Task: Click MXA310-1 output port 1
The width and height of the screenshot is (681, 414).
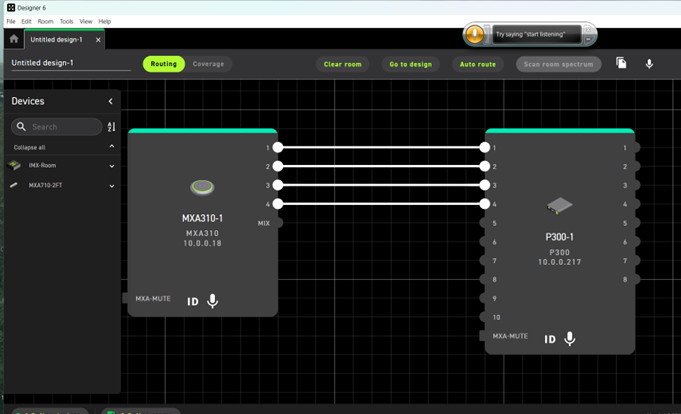Action: [278, 148]
